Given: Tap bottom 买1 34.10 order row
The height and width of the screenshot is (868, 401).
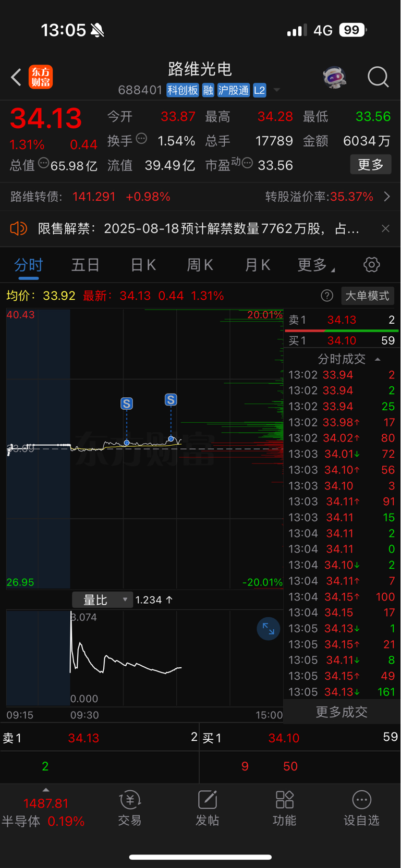Looking at the screenshot, I should 300,738.
